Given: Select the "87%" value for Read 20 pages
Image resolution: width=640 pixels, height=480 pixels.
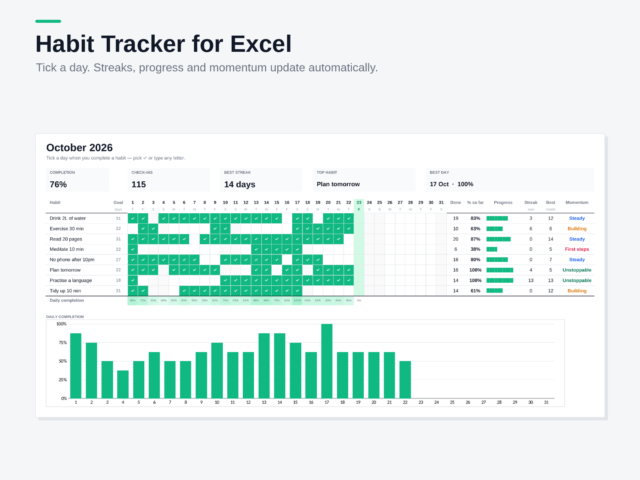Looking at the screenshot, I should click(x=475, y=239).
